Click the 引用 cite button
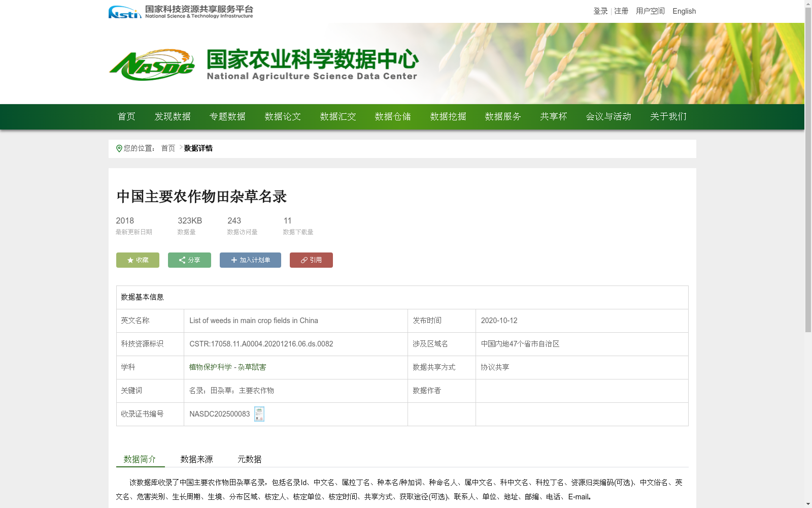The width and height of the screenshot is (812, 508). [x=311, y=260]
